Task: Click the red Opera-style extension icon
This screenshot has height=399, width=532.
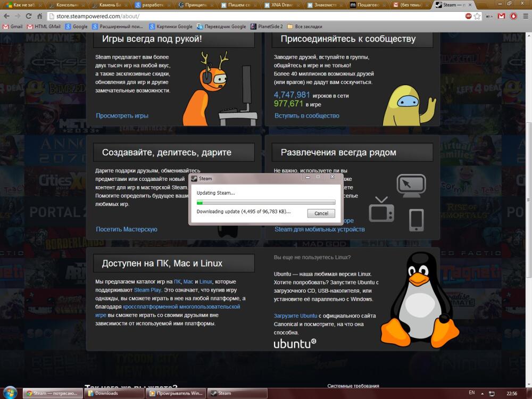Action: (513, 16)
